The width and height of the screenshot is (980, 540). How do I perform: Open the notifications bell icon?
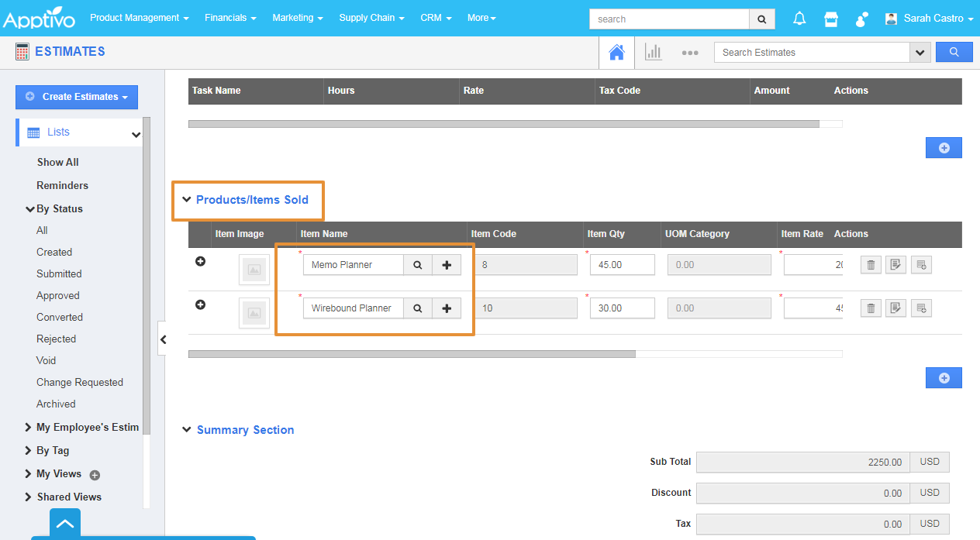(799, 19)
